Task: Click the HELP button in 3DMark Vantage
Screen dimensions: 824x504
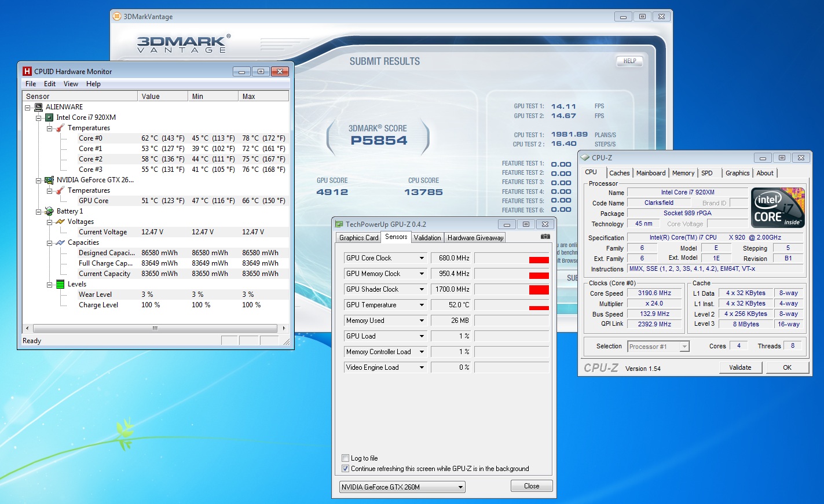Action: 629,61
